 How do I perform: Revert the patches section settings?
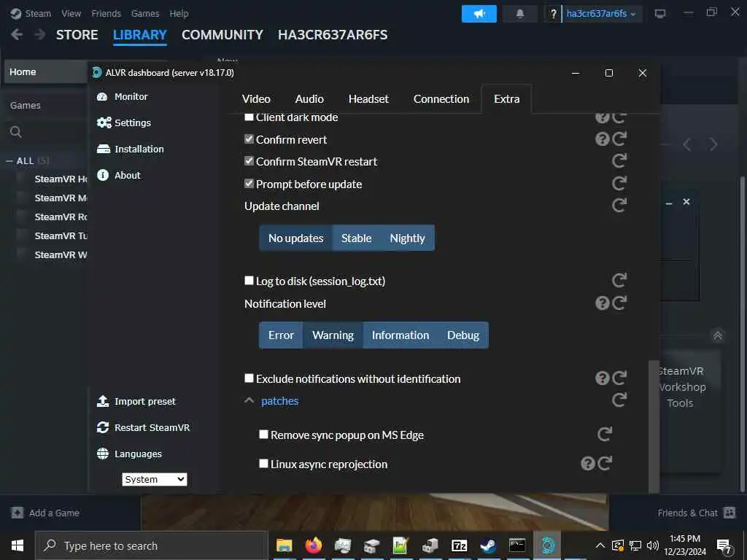[x=619, y=400]
